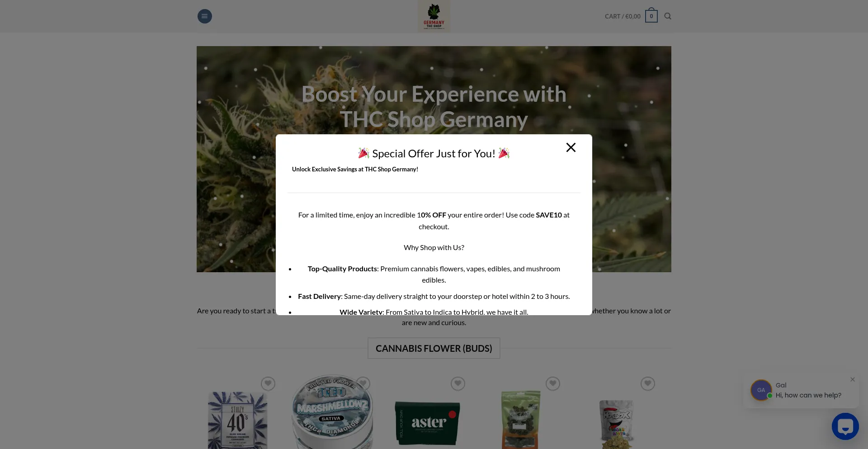
Task: Open the cart count box icon
Action: [x=651, y=16]
